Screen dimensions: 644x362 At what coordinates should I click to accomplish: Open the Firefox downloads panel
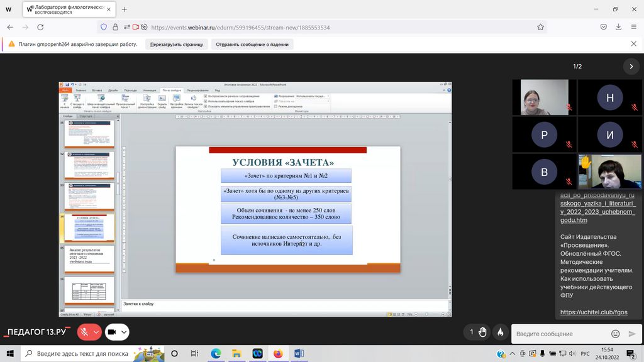(619, 27)
